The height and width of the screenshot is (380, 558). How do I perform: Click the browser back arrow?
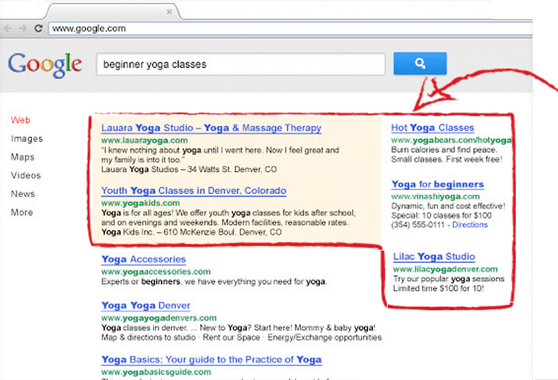8,28
